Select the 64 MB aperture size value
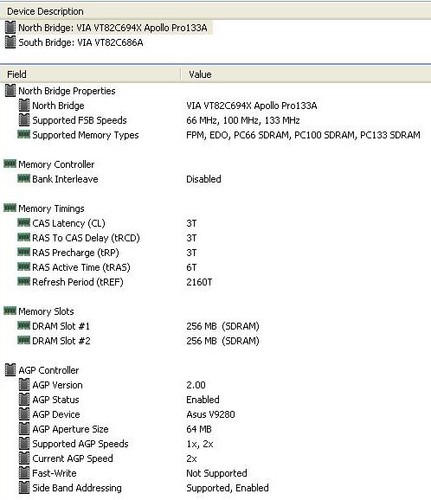The height and width of the screenshot is (500, 431). tap(199, 429)
